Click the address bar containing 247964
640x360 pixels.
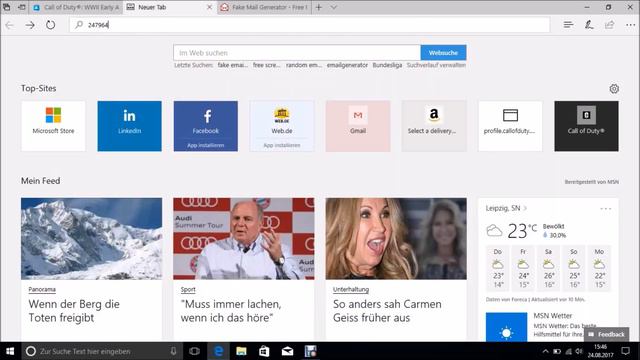click(x=310, y=25)
